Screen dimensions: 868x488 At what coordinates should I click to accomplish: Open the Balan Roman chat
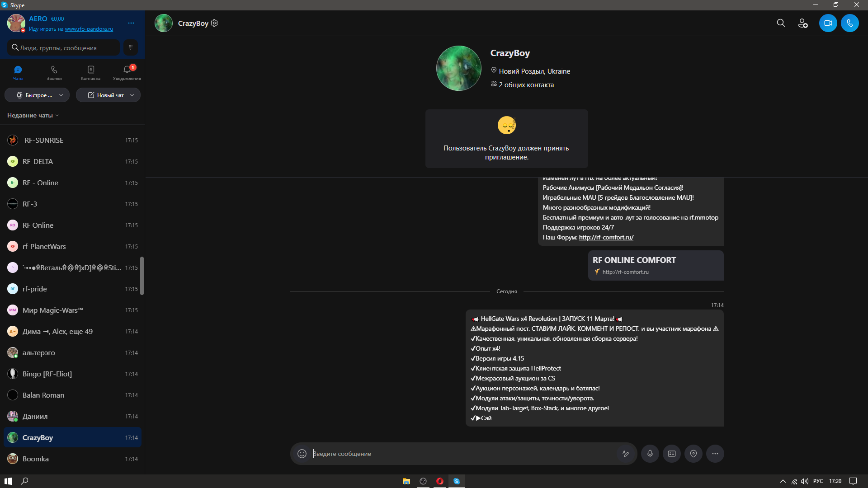[72, 395]
